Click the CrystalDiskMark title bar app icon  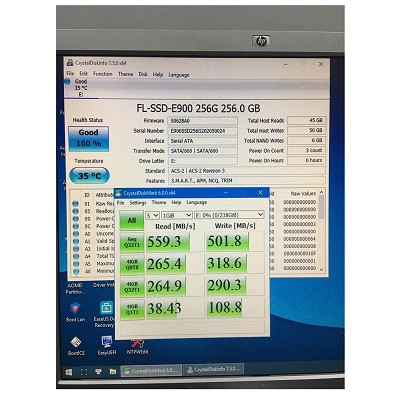[119, 193]
